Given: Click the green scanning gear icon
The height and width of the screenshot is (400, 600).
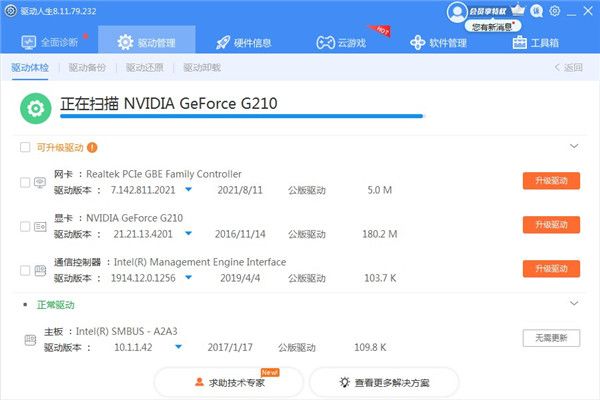Looking at the screenshot, I should pos(36,107).
